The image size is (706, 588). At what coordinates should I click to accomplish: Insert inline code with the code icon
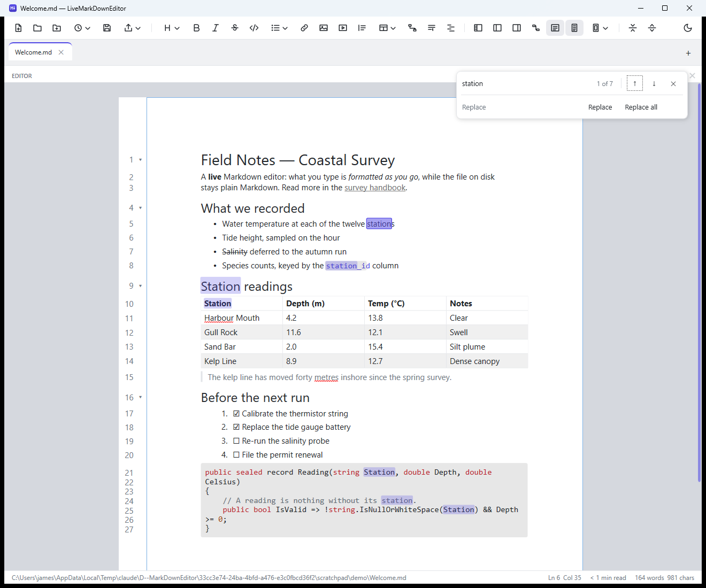[254, 28]
